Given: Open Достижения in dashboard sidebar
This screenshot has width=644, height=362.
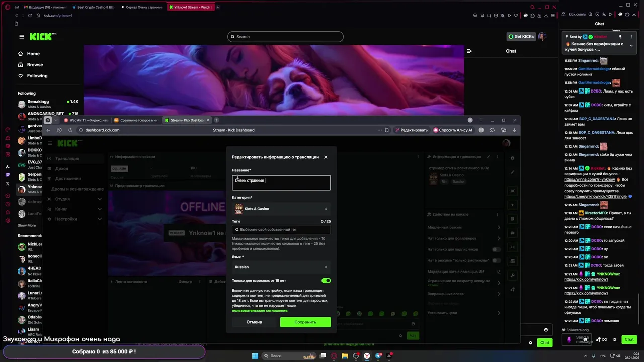Looking at the screenshot, I should [68, 179].
